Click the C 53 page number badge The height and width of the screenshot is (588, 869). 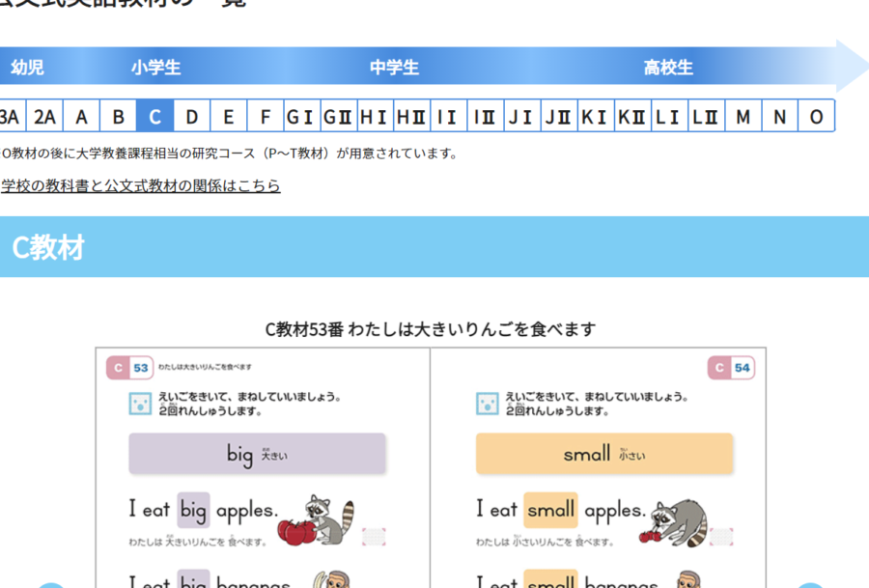click(x=130, y=368)
